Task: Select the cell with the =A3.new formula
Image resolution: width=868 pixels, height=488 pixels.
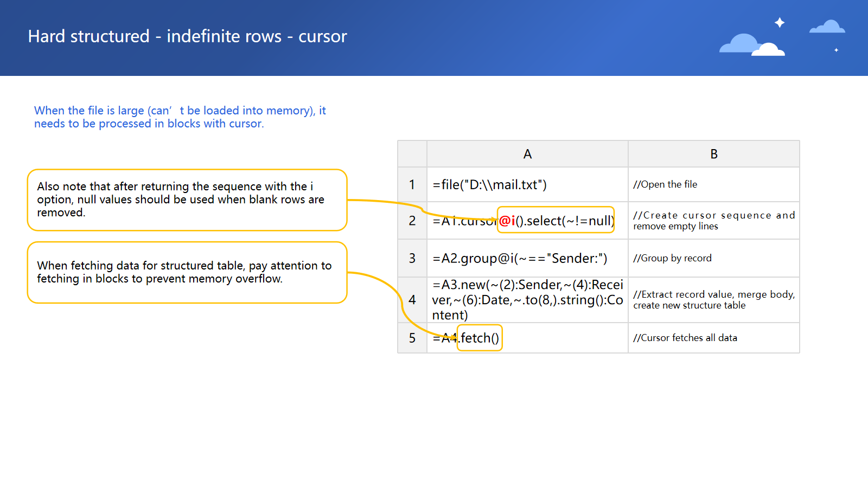Action: [x=527, y=300]
